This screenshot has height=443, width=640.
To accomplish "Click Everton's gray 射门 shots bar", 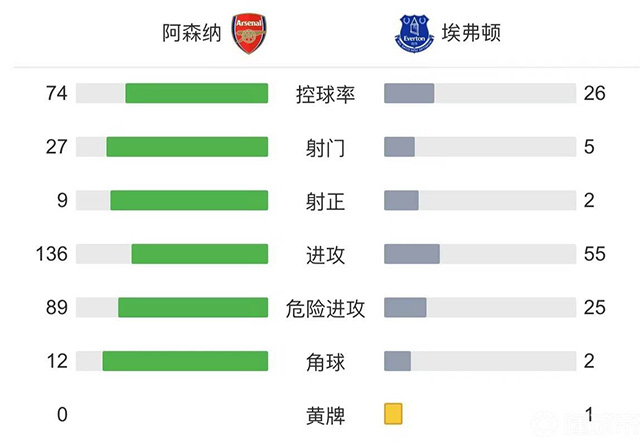I will [x=399, y=147].
